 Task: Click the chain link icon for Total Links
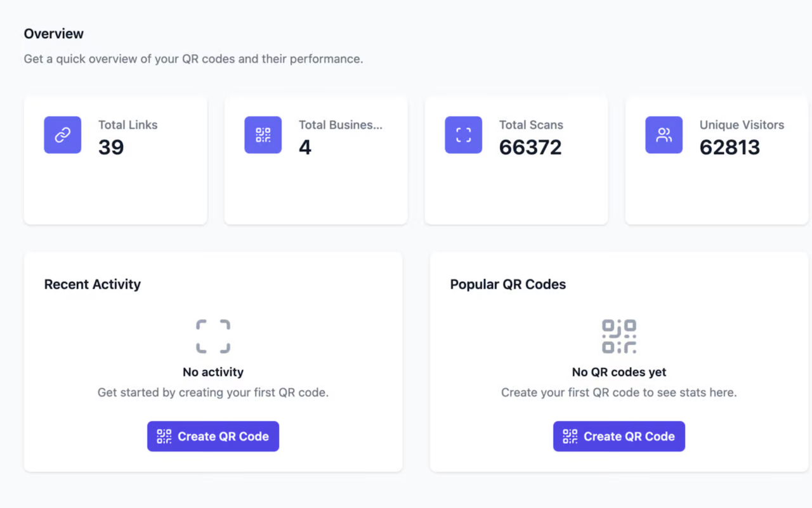point(62,135)
